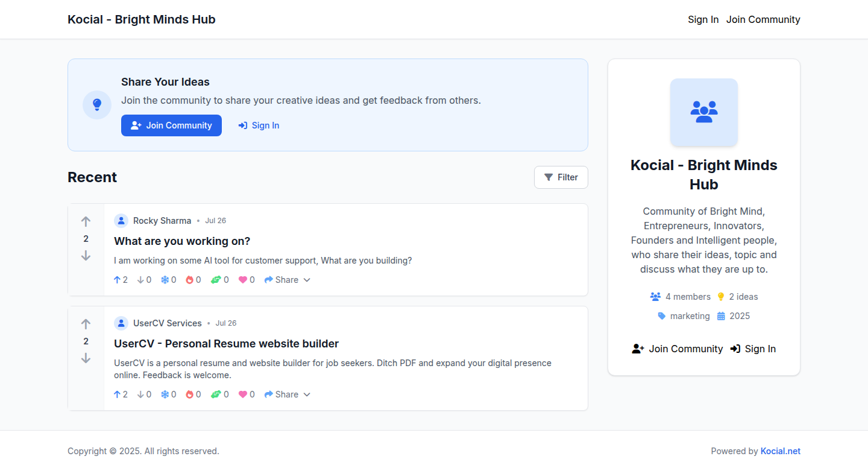Screen dimensions: 868x459
Task: Click the lightbulb icon in Share Your Ideas
Action: (97, 105)
